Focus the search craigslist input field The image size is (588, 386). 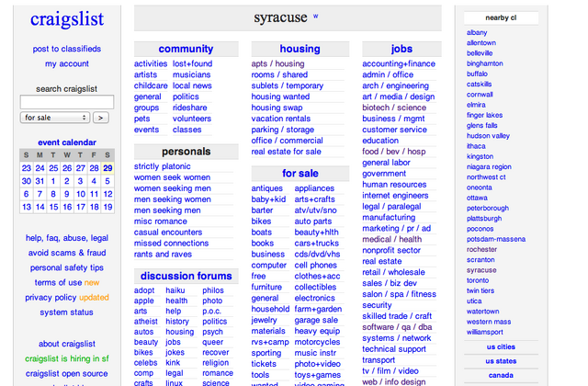click(67, 102)
